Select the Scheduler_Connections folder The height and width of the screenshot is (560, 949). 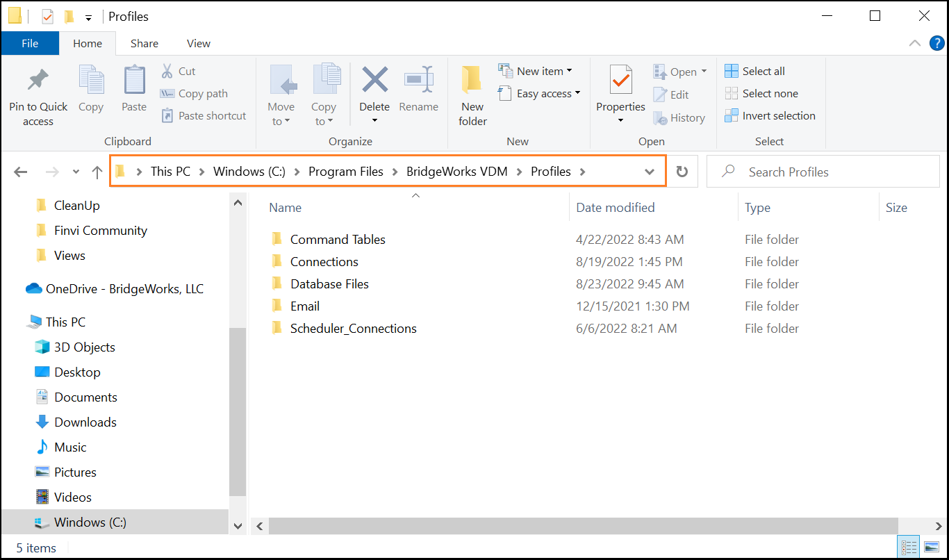[354, 328]
